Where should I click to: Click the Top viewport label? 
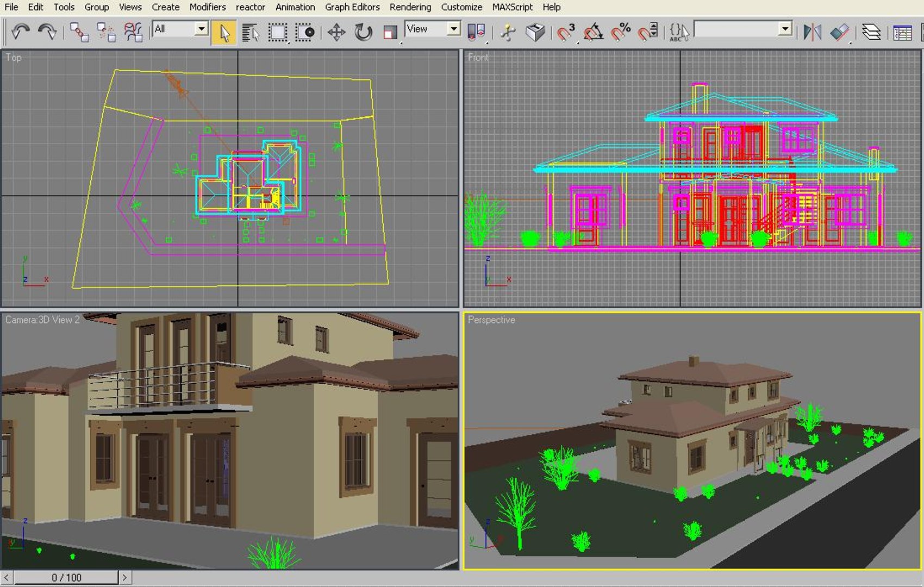[14, 57]
